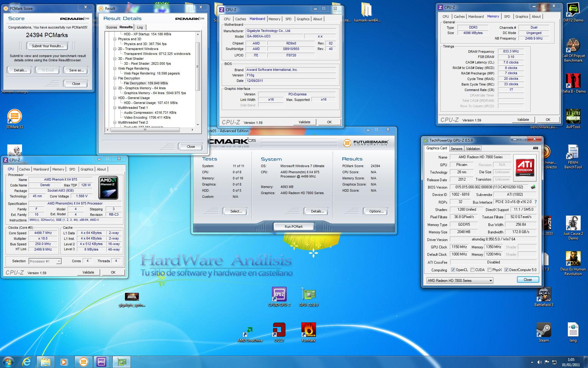Open the gigabyte_sprin image file

point(132,300)
